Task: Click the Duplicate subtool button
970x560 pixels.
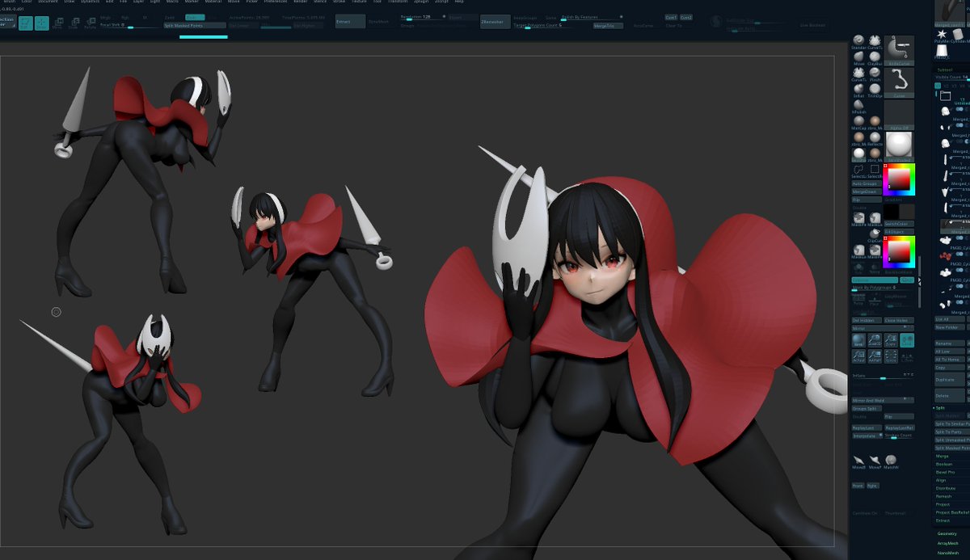Action: [950, 380]
